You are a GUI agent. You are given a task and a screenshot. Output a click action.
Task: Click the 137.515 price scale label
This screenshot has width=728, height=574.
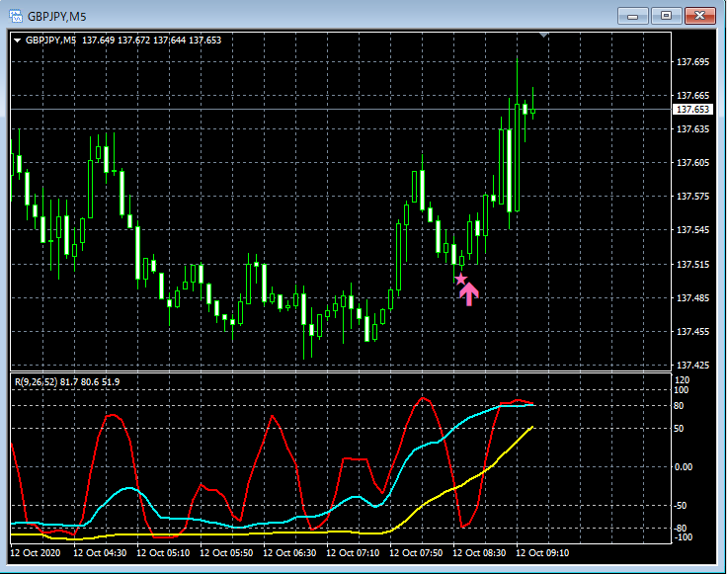point(692,264)
